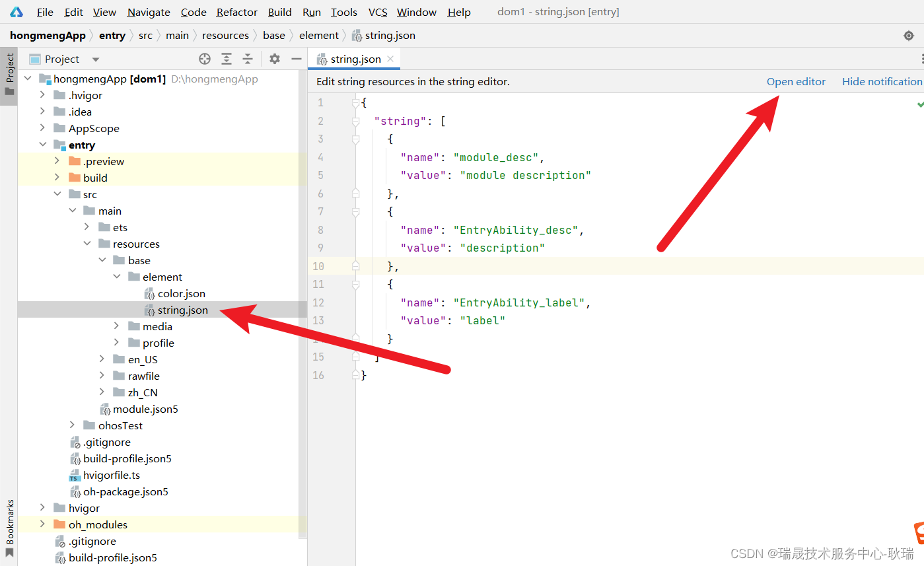Screen dimensions: 924x566
Task: Open the Project view dropdown
Action: tap(96, 59)
